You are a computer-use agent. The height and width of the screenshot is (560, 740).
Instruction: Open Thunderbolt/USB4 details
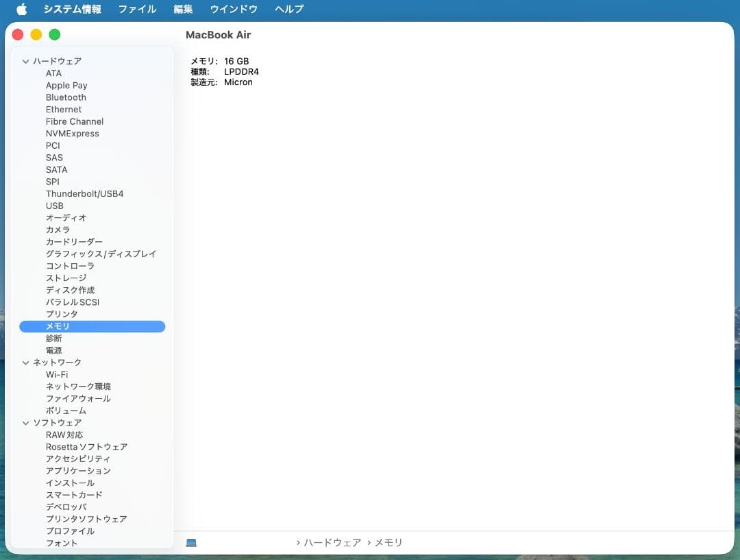click(84, 193)
